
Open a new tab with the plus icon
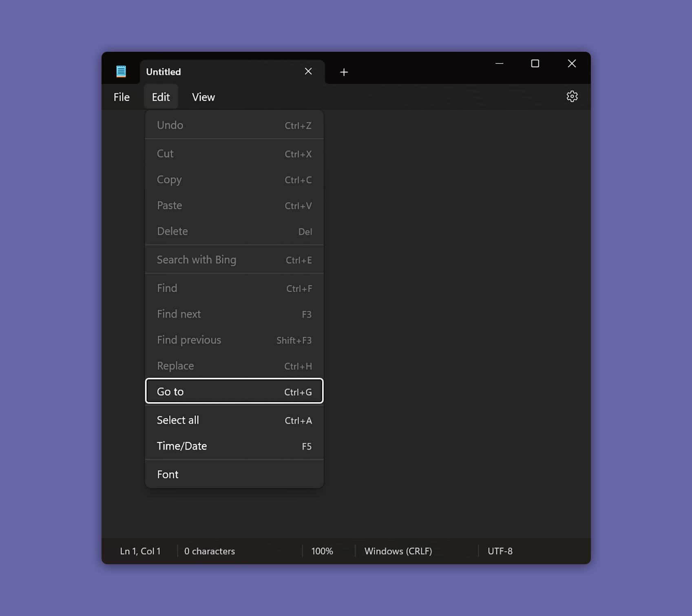click(x=344, y=72)
